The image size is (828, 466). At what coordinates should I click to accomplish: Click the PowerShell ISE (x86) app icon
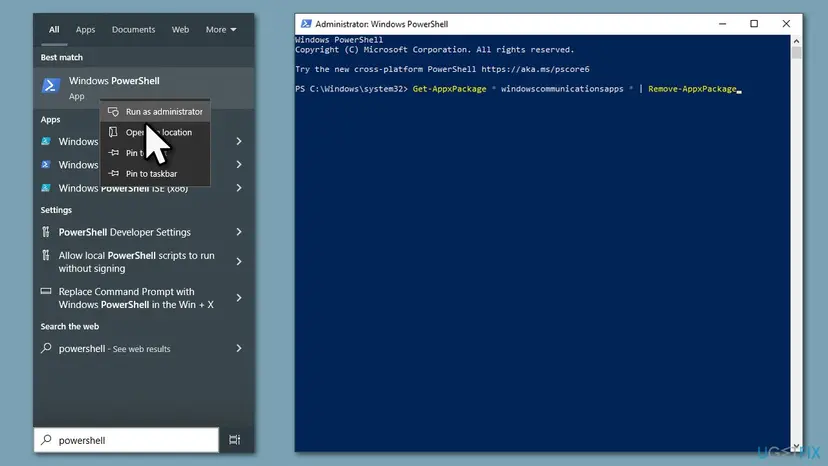pyautogui.click(x=46, y=188)
